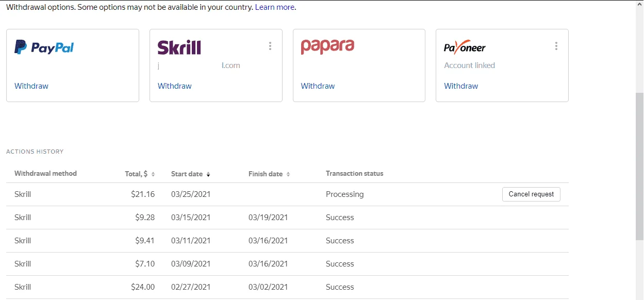644x300 pixels.
Task: Click the 03/15/2021 start date
Action: point(191,218)
